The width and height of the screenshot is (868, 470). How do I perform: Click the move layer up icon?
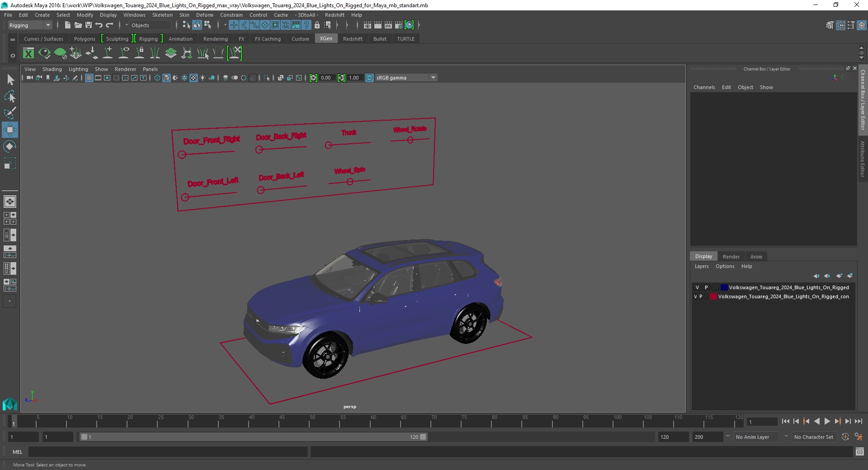point(816,276)
